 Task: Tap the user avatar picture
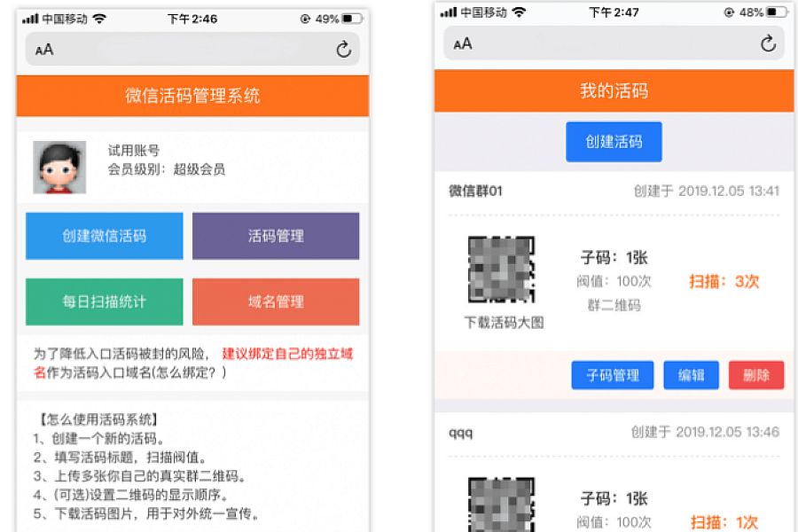tap(59, 168)
